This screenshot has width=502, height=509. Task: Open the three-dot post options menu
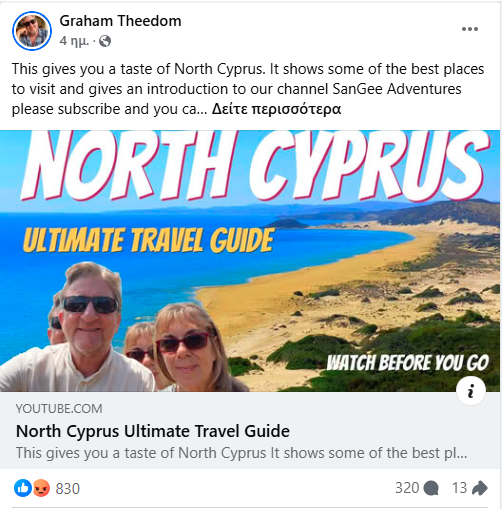click(470, 29)
